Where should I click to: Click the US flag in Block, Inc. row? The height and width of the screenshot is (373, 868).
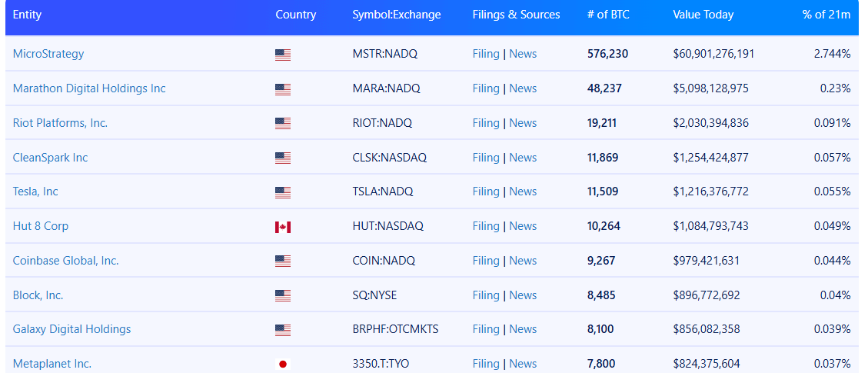(x=282, y=295)
